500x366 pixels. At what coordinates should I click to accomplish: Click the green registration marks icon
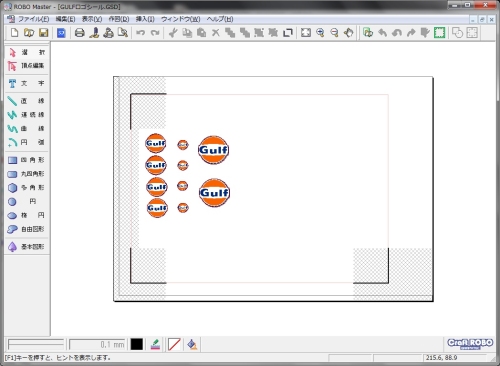click(440, 33)
